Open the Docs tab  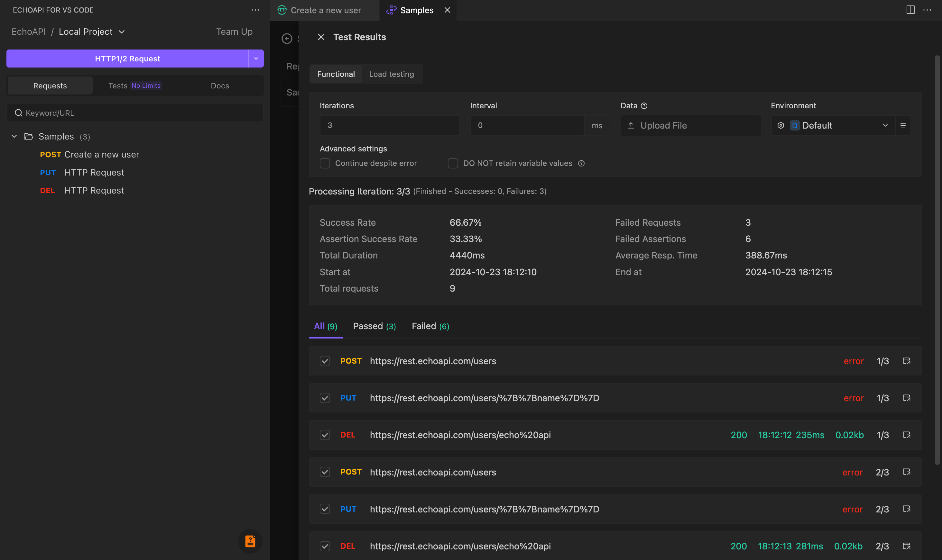pyautogui.click(x=220, y=86)
